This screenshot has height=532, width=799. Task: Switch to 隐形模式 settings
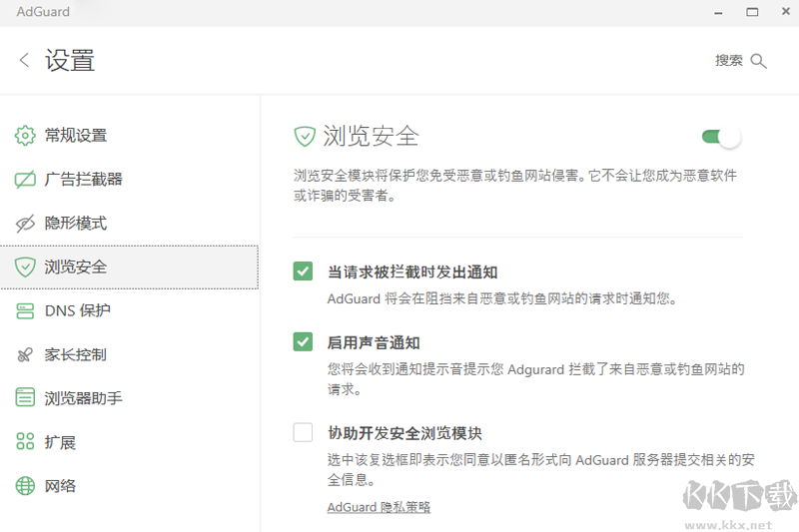click(130, 223)
